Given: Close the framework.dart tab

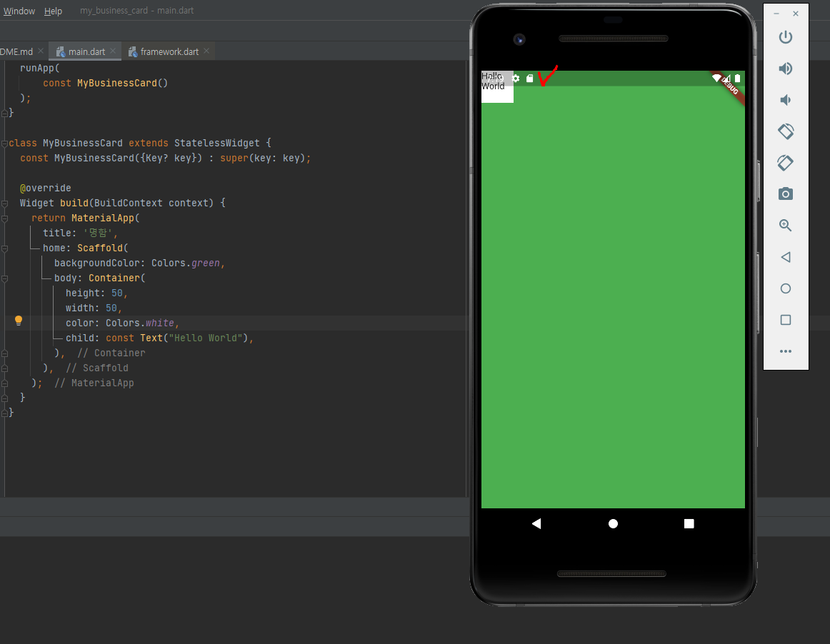Looking at the screenshot, I should pos(206,51).
